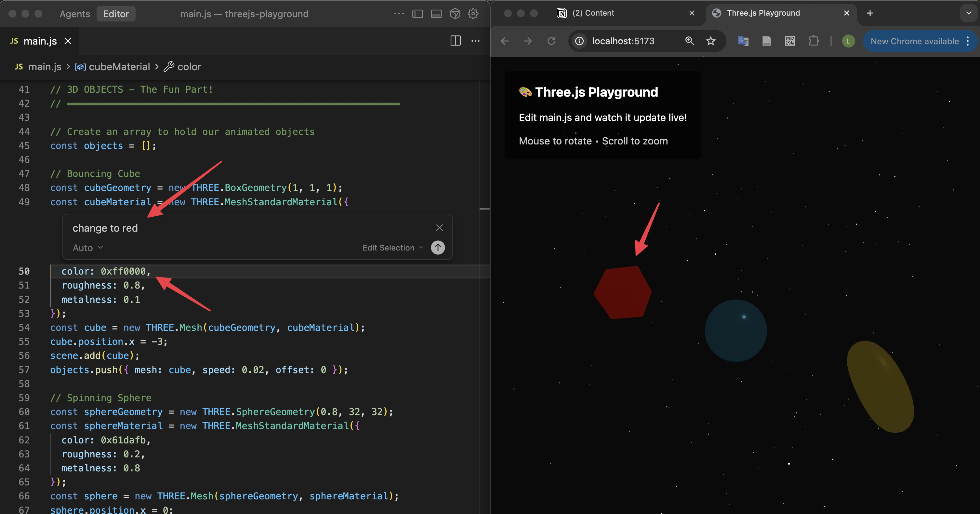Image resolution: width=980 pixels, height=514 pixels.
Task: Submit the inline edit prompt arrow button
Action: tap(438, 248)
